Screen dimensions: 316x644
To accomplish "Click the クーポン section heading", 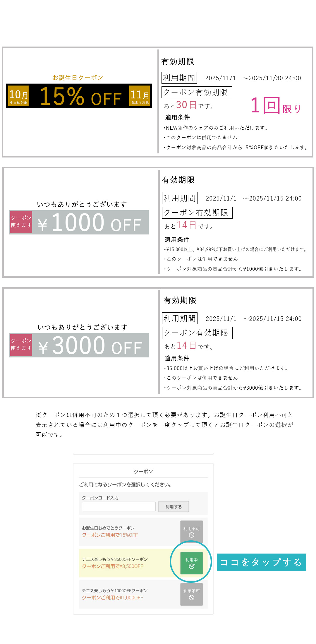I will point(143,472).
